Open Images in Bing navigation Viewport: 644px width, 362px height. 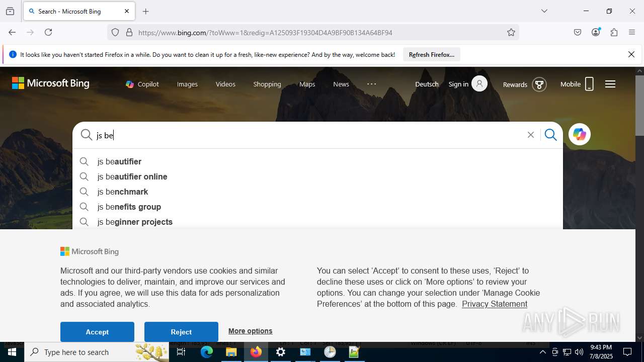pyautogui.click(x=187, y=84)
